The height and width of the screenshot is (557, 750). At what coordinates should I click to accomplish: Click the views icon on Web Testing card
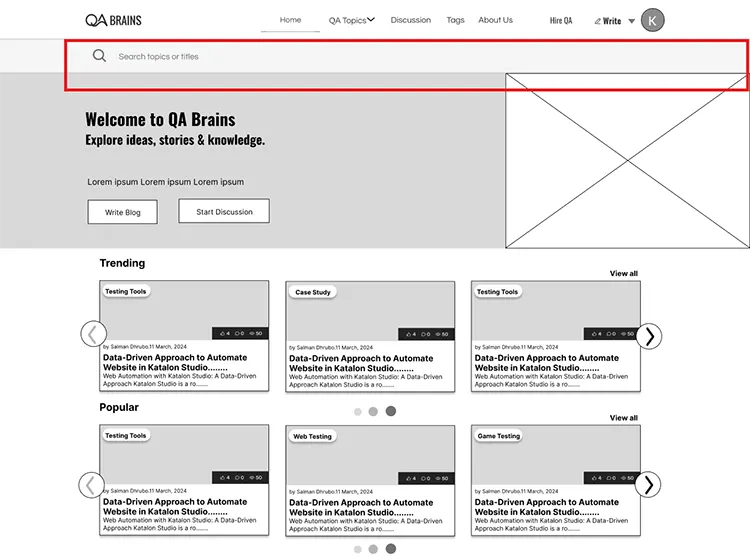click(x=438, y=479)
